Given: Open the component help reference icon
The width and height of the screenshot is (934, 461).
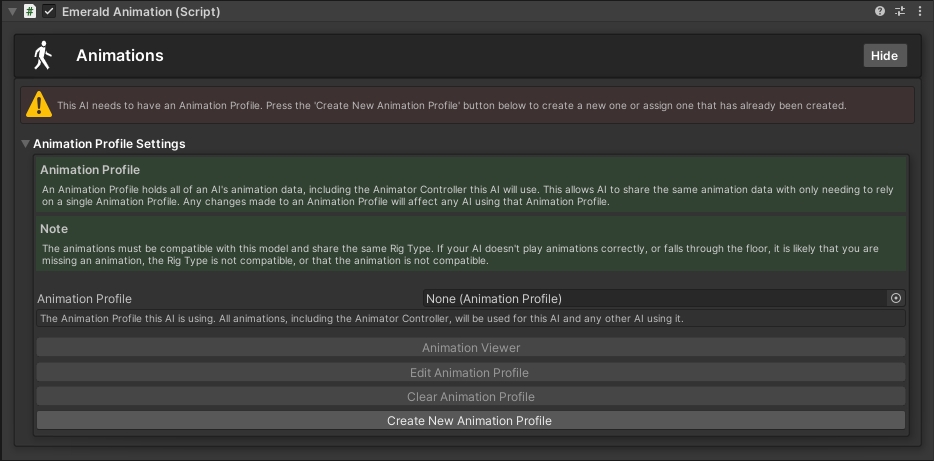Looking at the screenshot, I should point(880,12).
